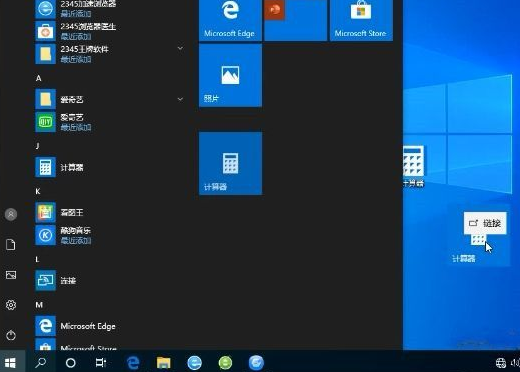Launch Microsoft Edge from the app list
This screenshot has height=372, width=520.
coord(109,326)
